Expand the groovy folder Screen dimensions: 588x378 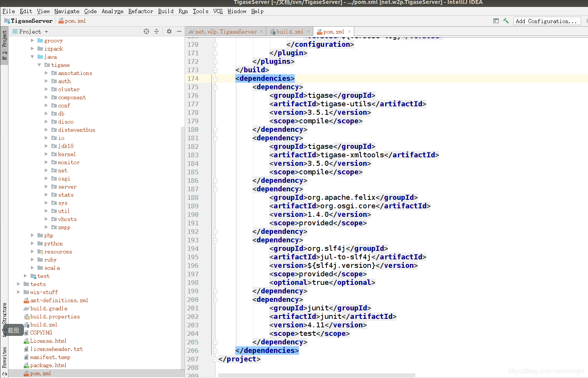pyautogui.click(x=32, y=41)
